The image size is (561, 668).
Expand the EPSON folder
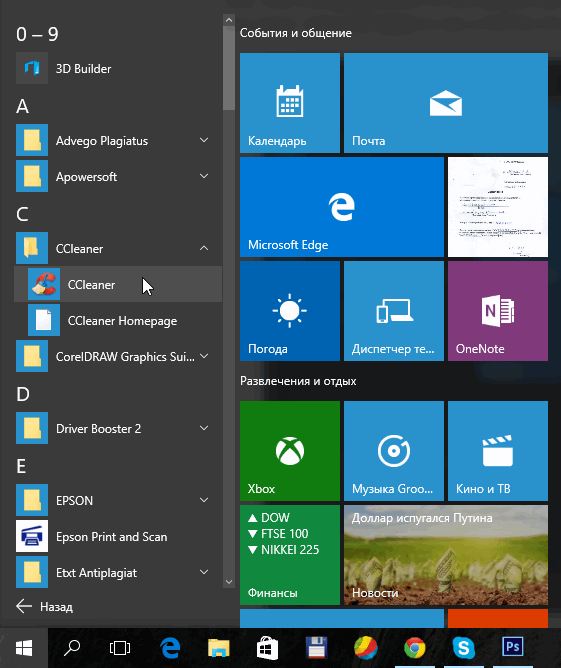pos(204,500)
